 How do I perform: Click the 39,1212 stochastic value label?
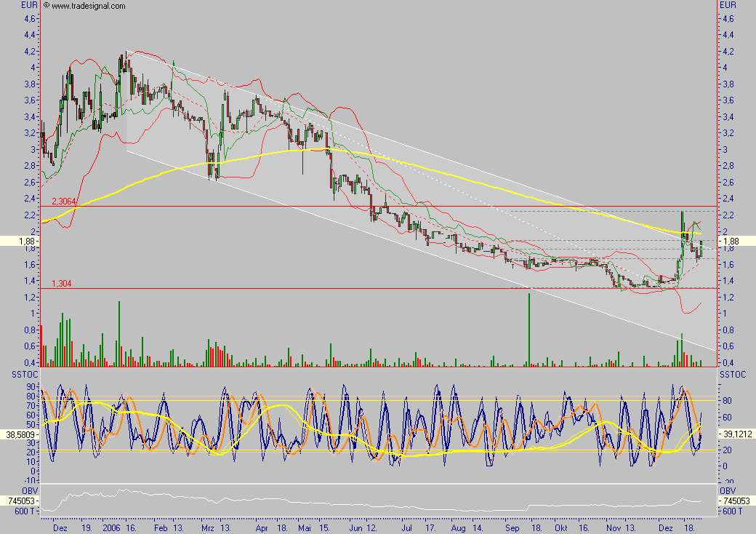click(736, 434)
